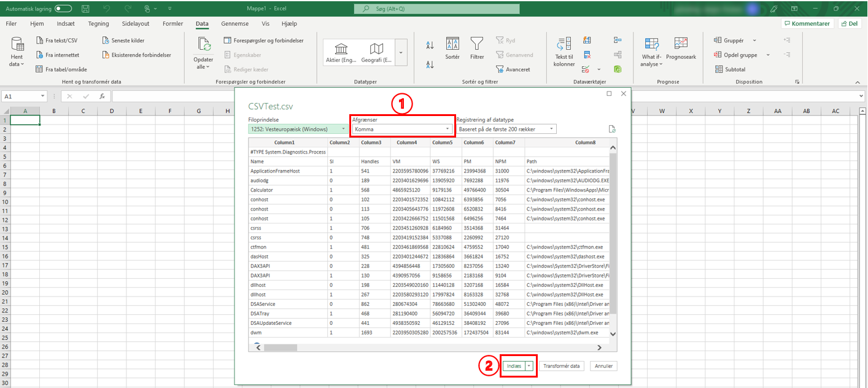Expand the Filoprindelse encoding dropdown

point(298,129)
